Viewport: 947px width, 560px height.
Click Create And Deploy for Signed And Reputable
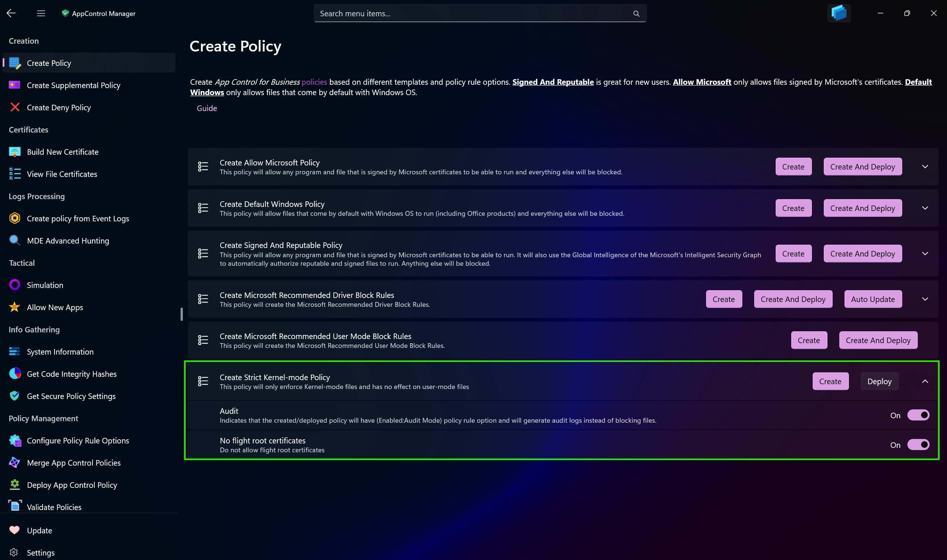click(x=863, y=254)
